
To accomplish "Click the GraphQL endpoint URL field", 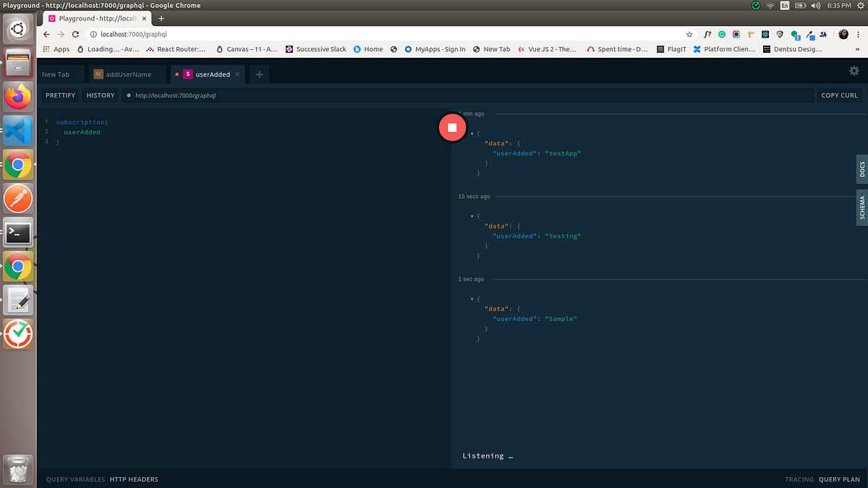I will (289, 95).
